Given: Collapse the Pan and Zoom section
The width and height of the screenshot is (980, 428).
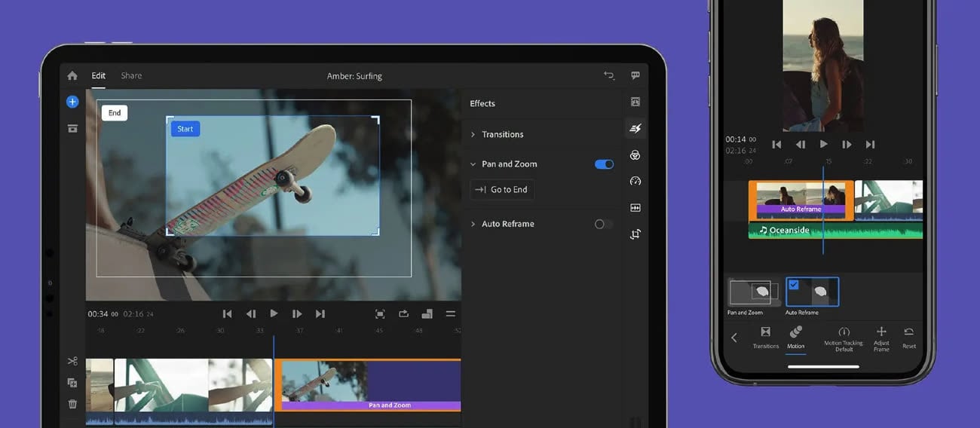Looking at the screenshot, I should click(x=473, y=164).
